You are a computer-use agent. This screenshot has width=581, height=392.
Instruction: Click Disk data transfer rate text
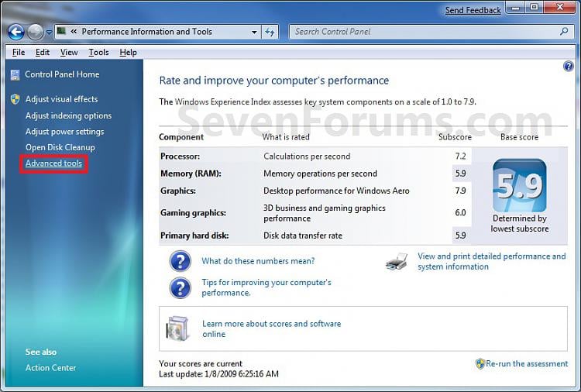303,236
